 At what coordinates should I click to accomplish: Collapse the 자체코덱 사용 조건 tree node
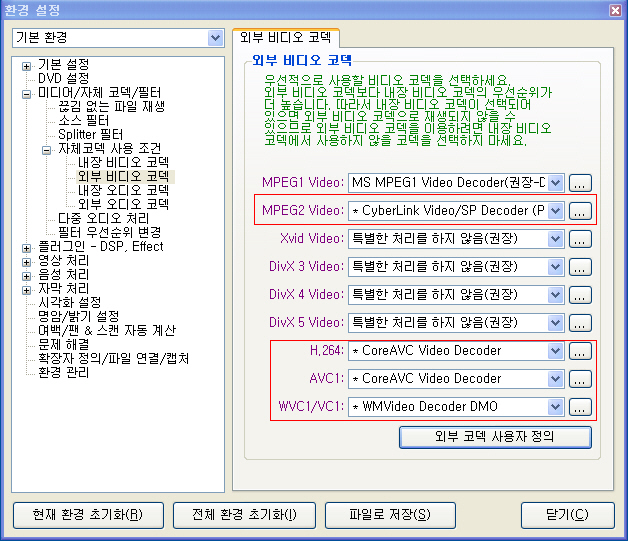coord(46,150)
